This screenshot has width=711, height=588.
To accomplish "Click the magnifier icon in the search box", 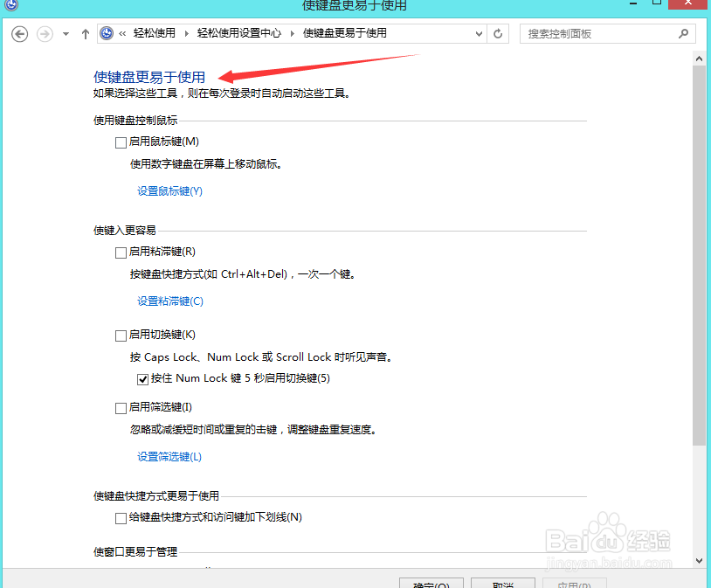I will tap(683, 33).
